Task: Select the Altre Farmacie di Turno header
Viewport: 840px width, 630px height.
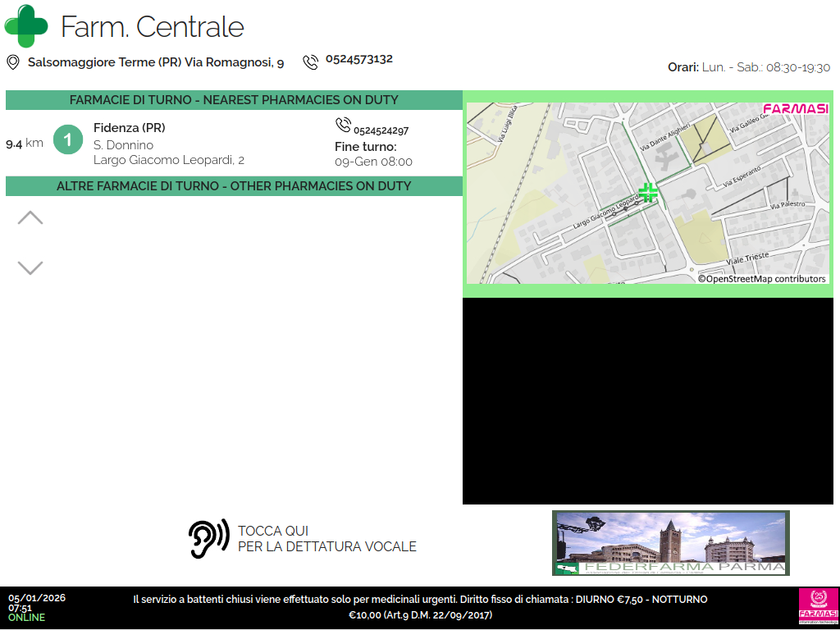Action: point(234,186)
